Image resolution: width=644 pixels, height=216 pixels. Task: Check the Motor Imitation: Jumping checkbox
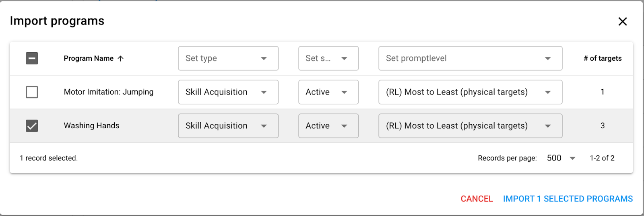point(32,92)
